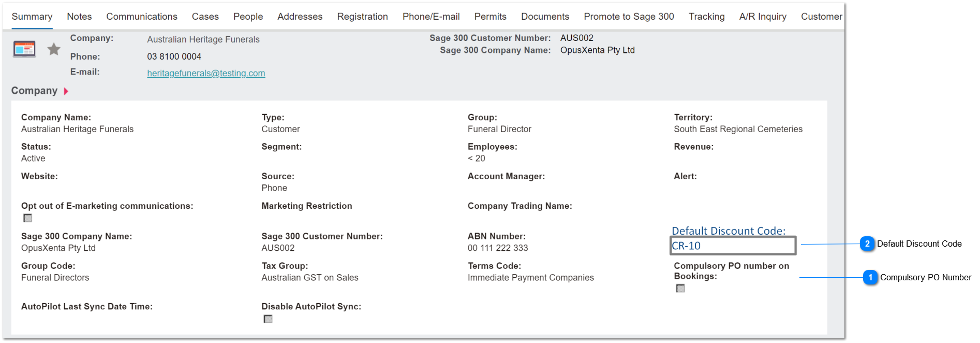Open the Communications tab
The image size is (980, 343).
pyautogui.click(x=142, y=17)
